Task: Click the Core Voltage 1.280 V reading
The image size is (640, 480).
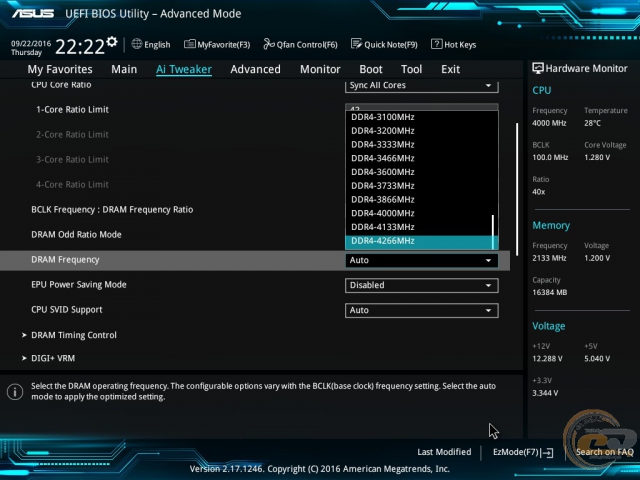Action: click(597, 158)
